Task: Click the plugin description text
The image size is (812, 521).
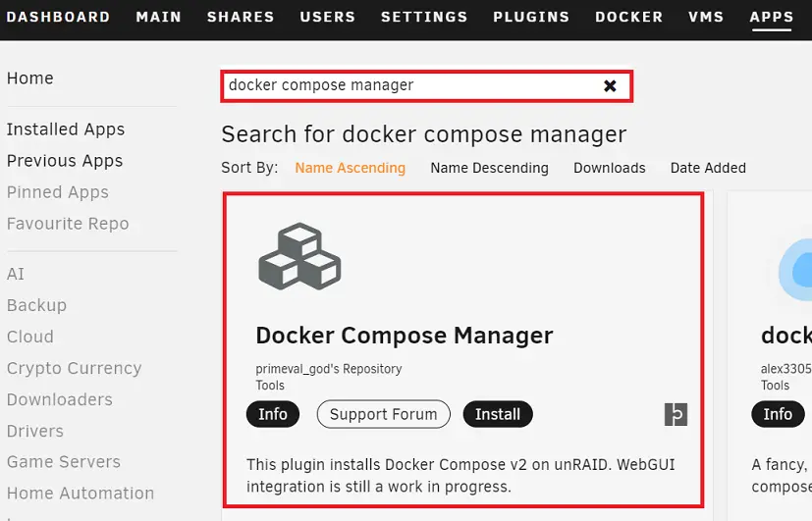Action: (x=460, y=476)
